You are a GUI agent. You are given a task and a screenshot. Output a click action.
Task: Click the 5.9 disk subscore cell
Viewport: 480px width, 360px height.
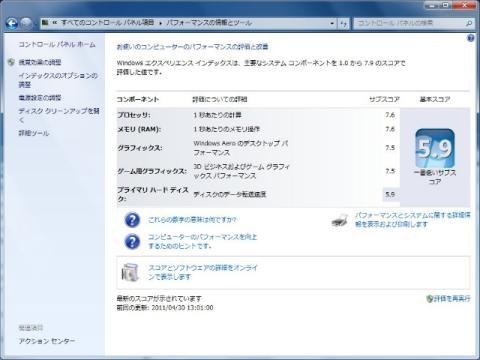(x=390, y=194)
